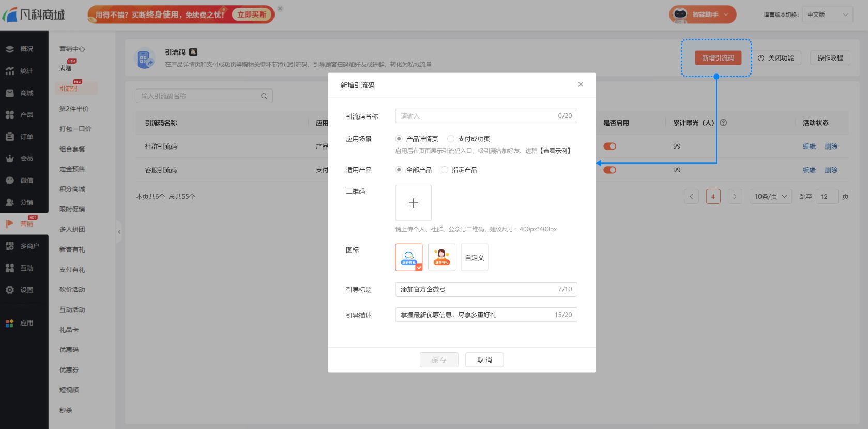Click the help icon next to 累计曝光
Screen dimensions: 868x429
point(723,123)
